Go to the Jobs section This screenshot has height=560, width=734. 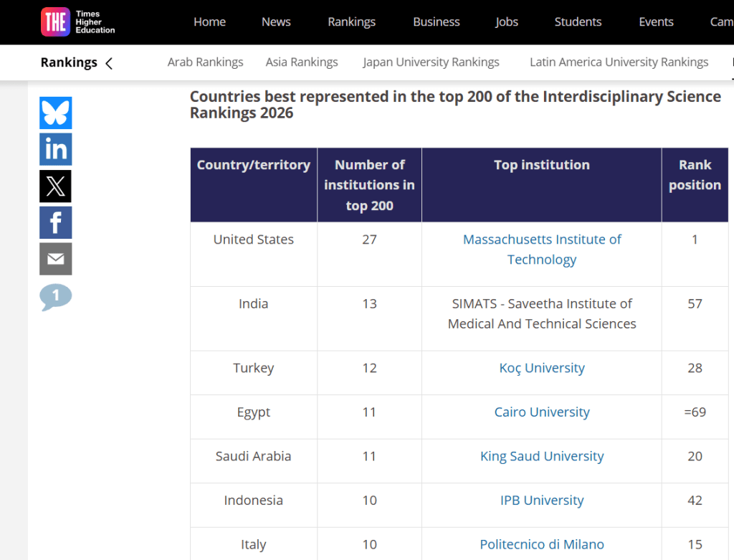tap(506, 22)
